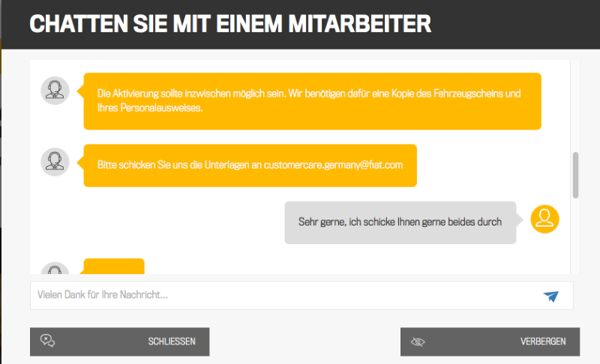The image size is (600, 364).
Task: Click the 'Chatten Sie mit einem Mitarbeiter' title
Action: (230, 24)
